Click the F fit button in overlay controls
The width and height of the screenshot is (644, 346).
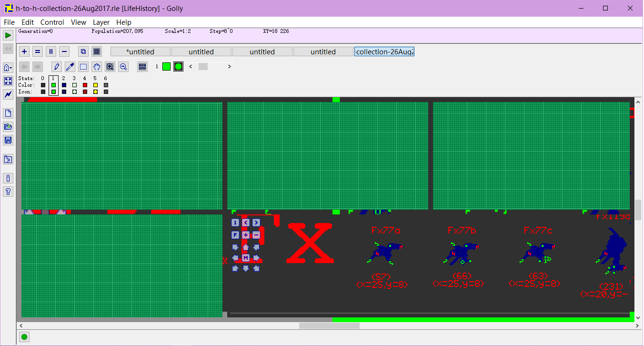(x=235, y=235)
